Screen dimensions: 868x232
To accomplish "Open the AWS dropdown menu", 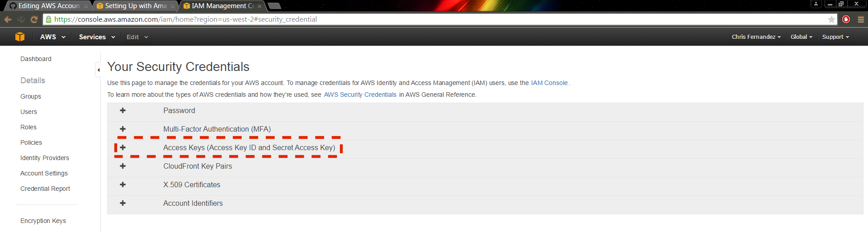I will click(x=52, y=37).
